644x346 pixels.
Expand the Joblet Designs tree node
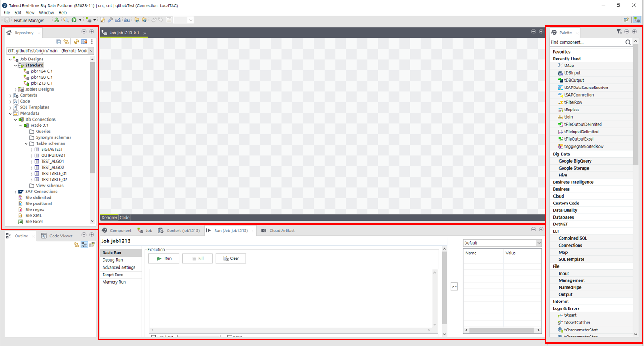pos(16,89)
